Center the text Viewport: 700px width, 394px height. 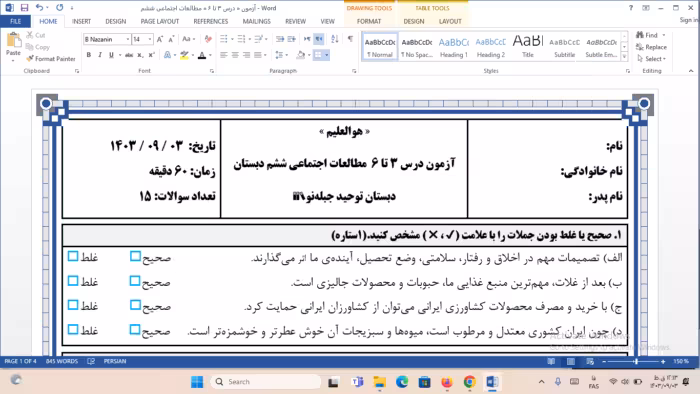pos(235,55)
